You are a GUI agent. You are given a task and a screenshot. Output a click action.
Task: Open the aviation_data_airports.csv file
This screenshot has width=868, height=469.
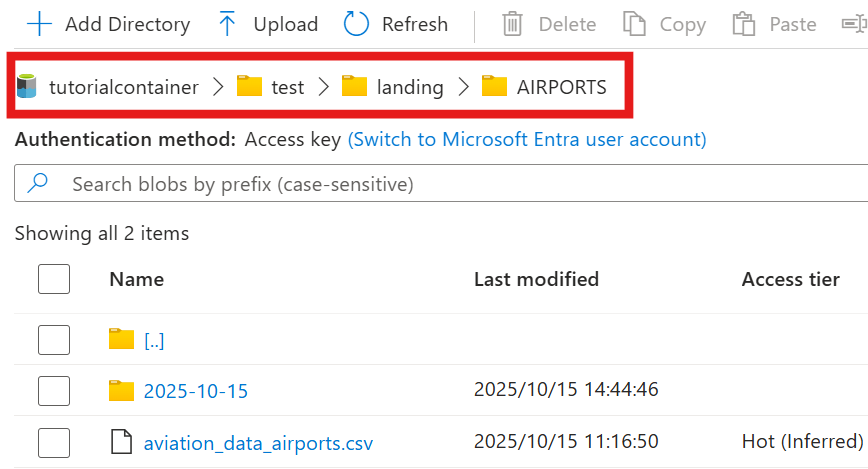[x=258, y=442]
